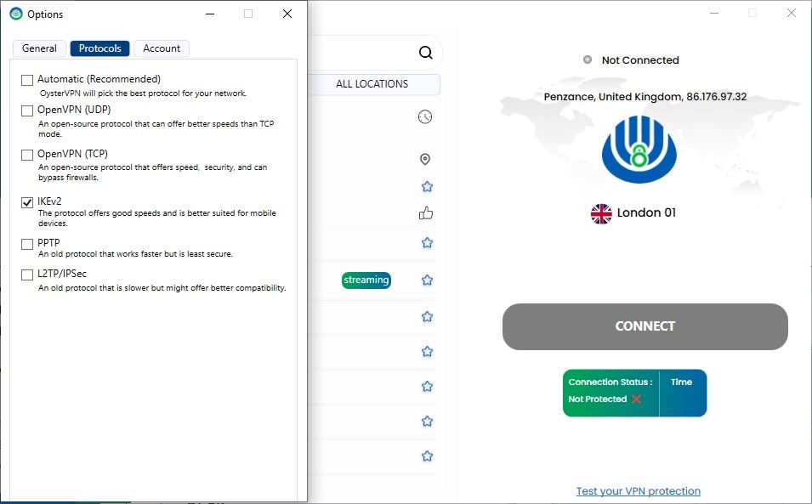The width and height of the screenshot is (812, 504).
Task: Click the recommended thumbs-up icon
Action: tap(426, 213)
